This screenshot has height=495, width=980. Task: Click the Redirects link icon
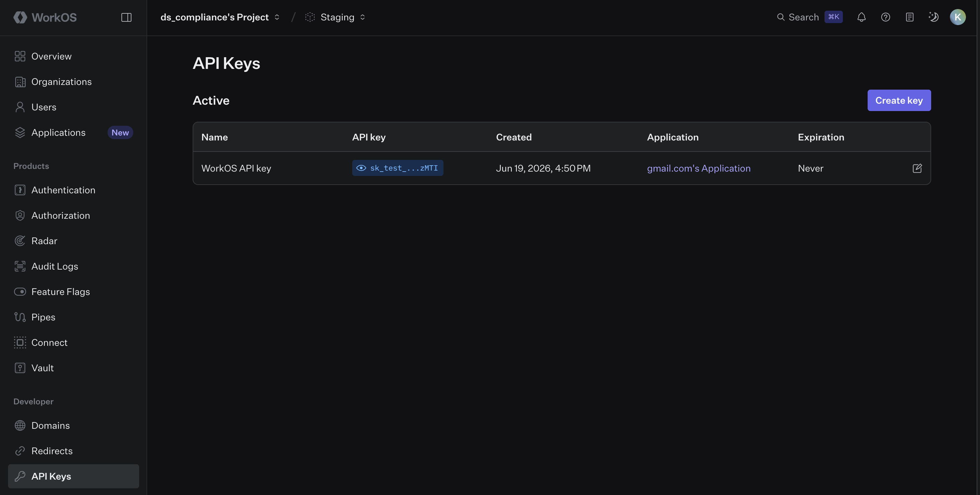[x=20, y=451]
